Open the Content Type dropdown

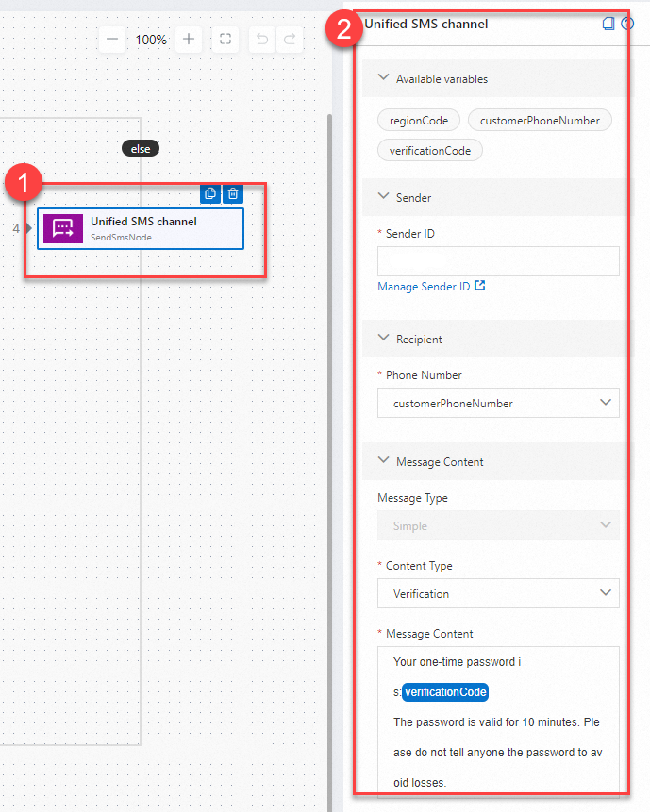pos(498,593)
